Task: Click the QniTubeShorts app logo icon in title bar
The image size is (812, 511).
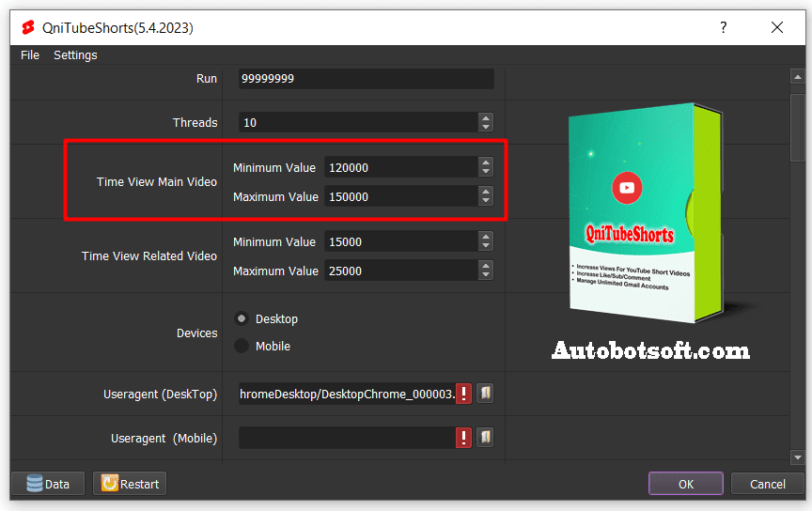Action: click(x=28, y=27)
